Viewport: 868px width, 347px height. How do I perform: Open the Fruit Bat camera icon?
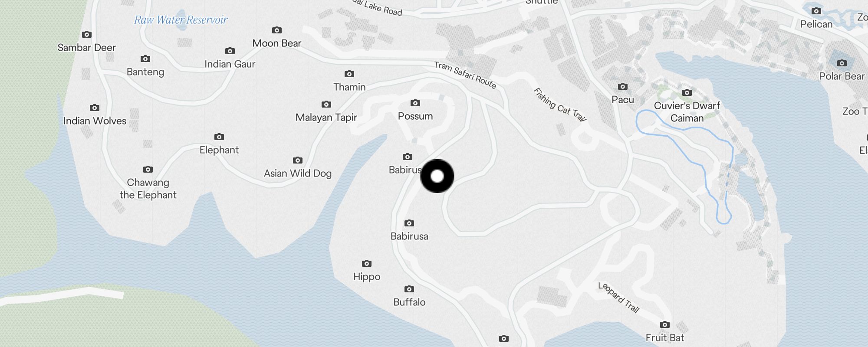665,324
